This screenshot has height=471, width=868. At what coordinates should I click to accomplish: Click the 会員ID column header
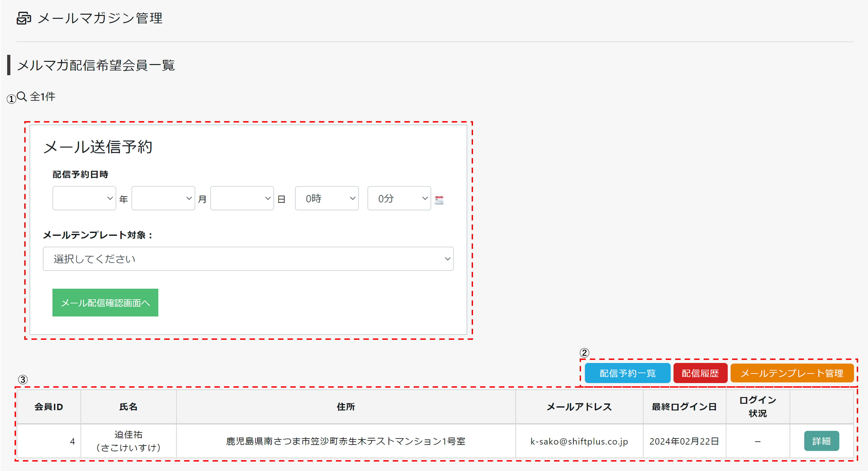48,407
